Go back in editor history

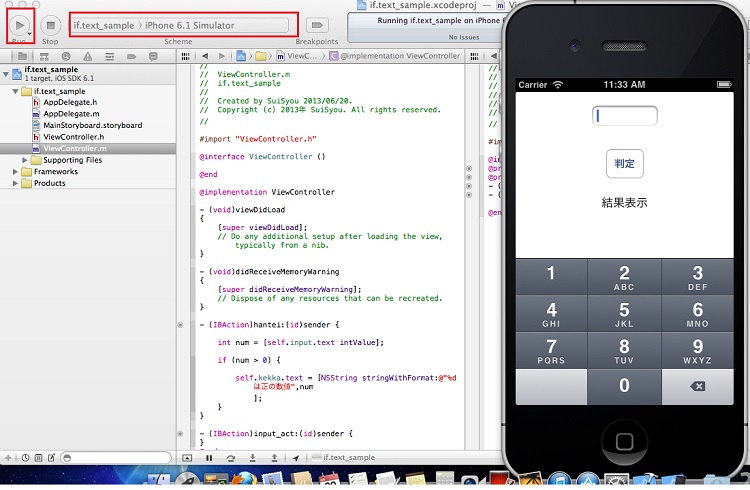[x=205, y=56]
